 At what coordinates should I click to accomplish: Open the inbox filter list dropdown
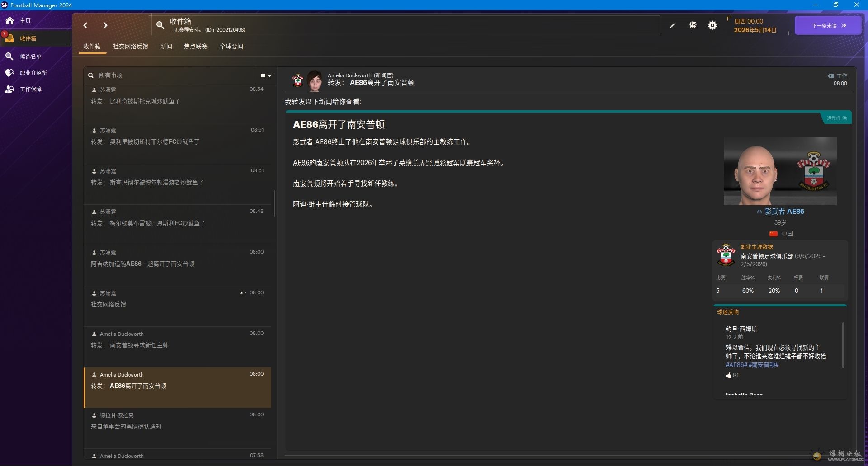click(266, 75)
